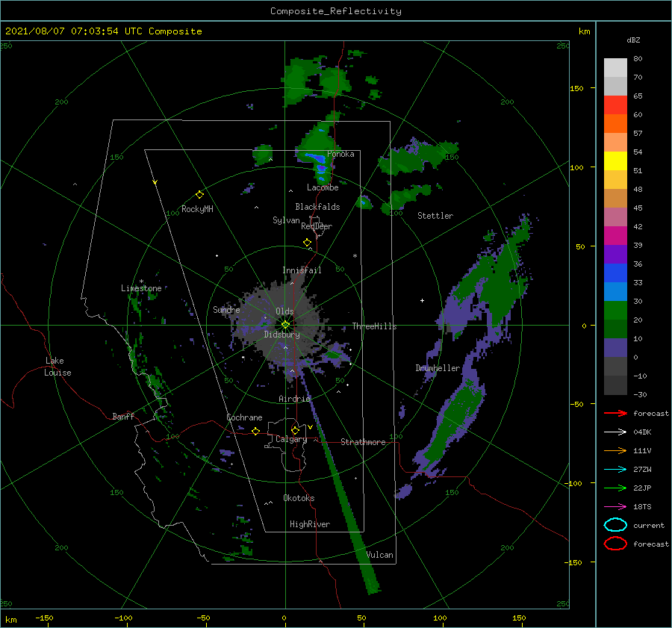This screenshot has height=628, width=672.
Task: Click the cyan 27ZW arrow icon
Action: [x=615, y=470]
